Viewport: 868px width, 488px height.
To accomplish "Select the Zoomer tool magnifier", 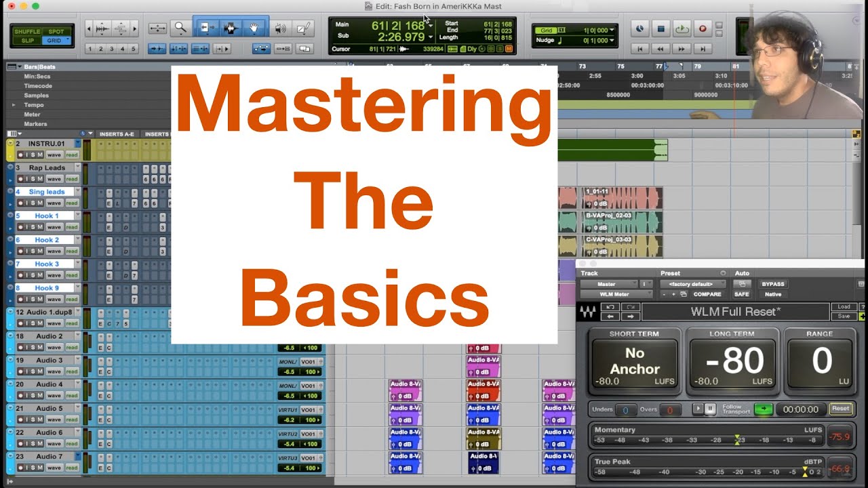I will click(x=180, y=28).
